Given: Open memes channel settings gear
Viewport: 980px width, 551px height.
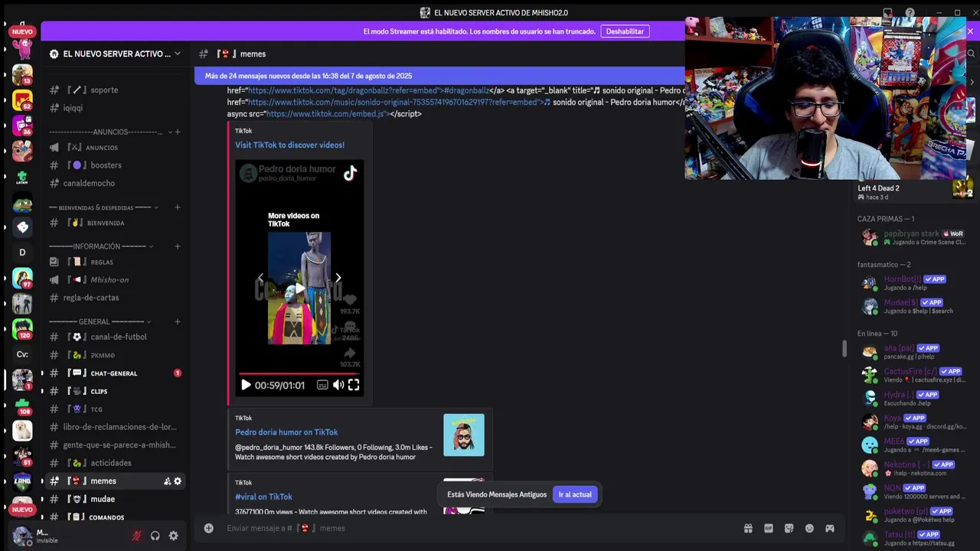Looking at the screenshot, I should [178, 481].
